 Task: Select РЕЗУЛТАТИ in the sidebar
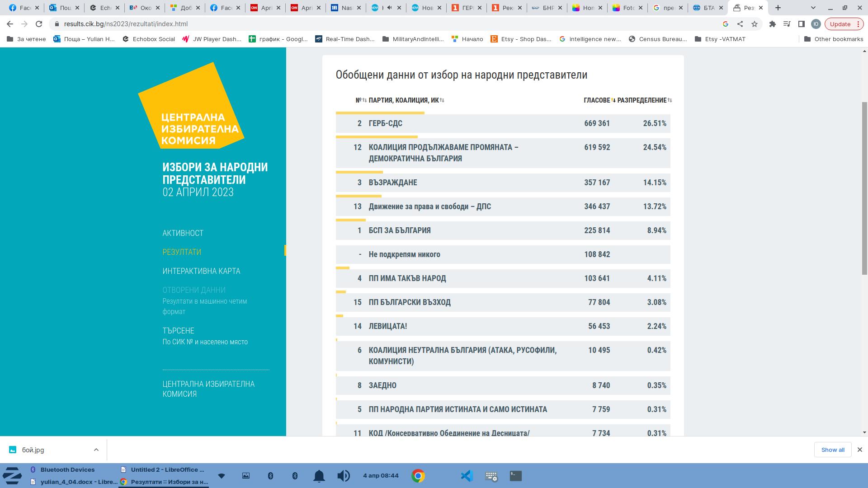coord(182,252)
